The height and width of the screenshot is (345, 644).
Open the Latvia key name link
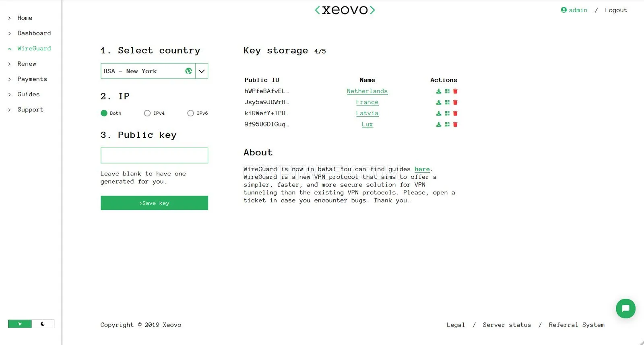(367, 114)
